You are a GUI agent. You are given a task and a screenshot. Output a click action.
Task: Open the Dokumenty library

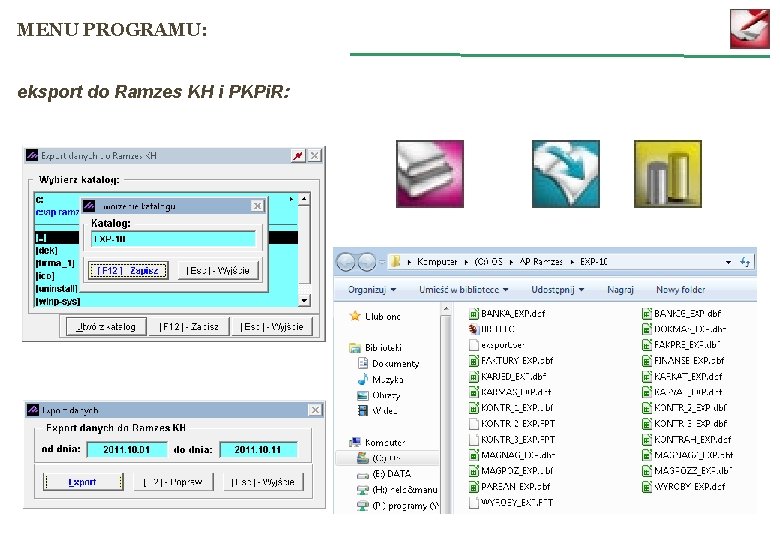pos(389,363)
